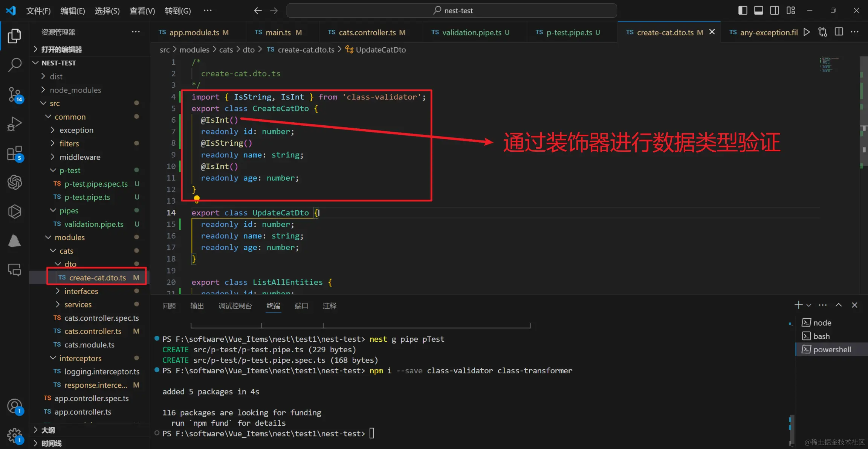This screenshot has width=868, height=449.
Task: Run the create-cat.dto.ts file via play icon
Action: pyautogui.click(x=807, y=32)
